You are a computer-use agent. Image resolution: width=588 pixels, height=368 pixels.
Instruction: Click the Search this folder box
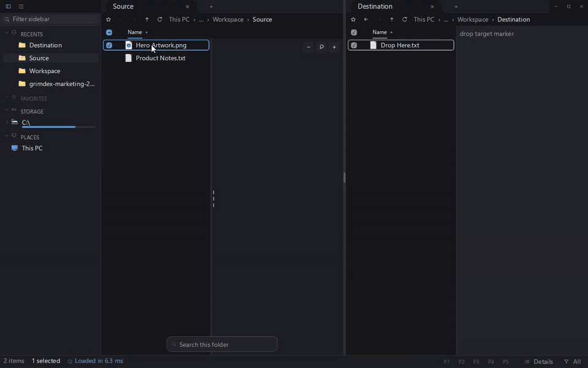222,344
